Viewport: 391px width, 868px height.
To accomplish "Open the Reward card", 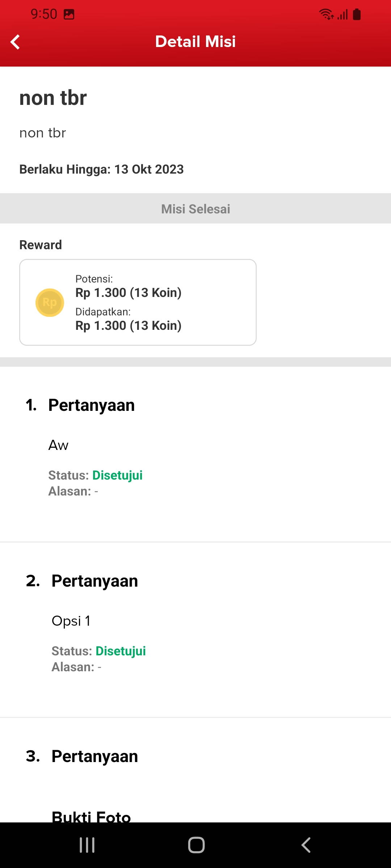I will click(138, 302).
